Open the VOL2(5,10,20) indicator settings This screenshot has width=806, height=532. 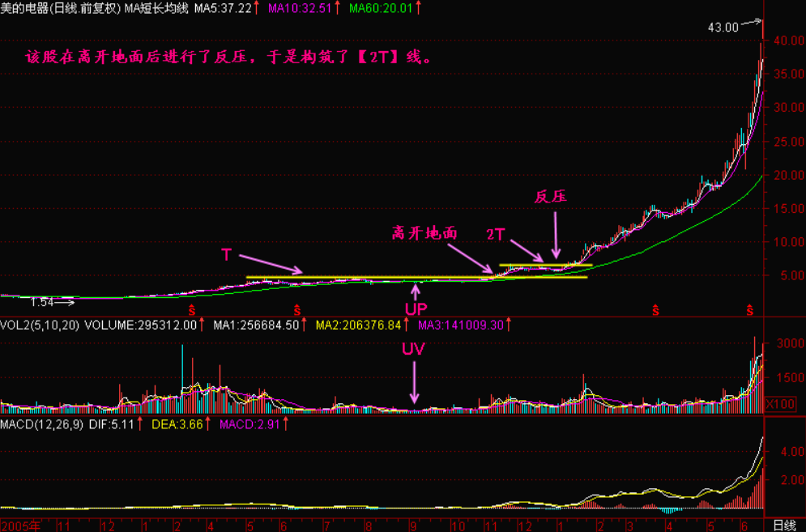pyautogui.click(x=37, y=326)
